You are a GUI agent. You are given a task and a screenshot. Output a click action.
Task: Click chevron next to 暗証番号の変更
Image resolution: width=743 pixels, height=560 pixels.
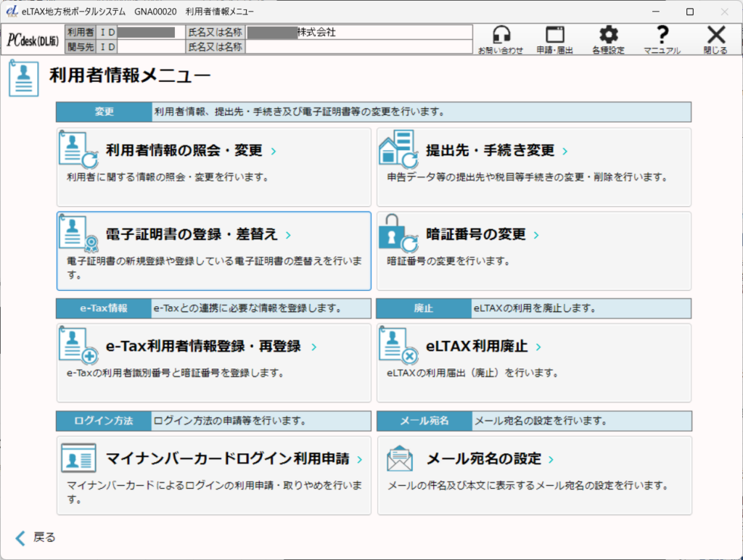(x=536, y=235)
